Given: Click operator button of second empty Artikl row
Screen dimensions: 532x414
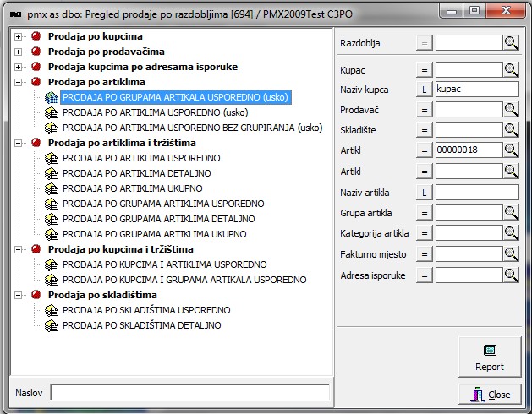Looking at the screenshot, I should pos(424,172).
